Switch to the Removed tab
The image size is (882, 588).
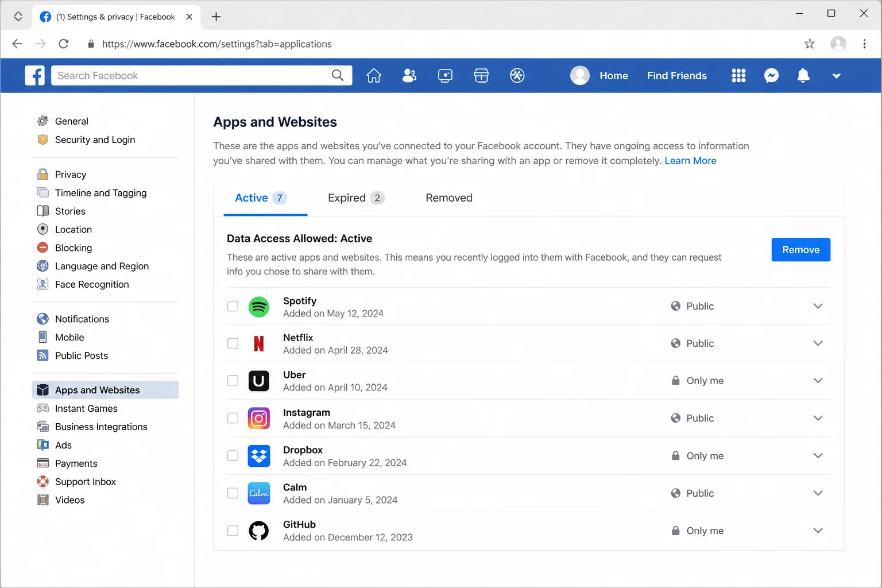coord(449,198)
